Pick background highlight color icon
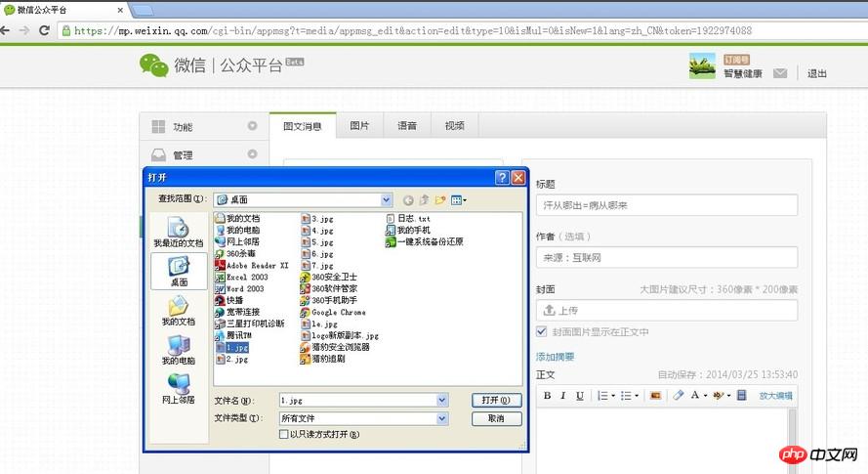 pos(718,395)
